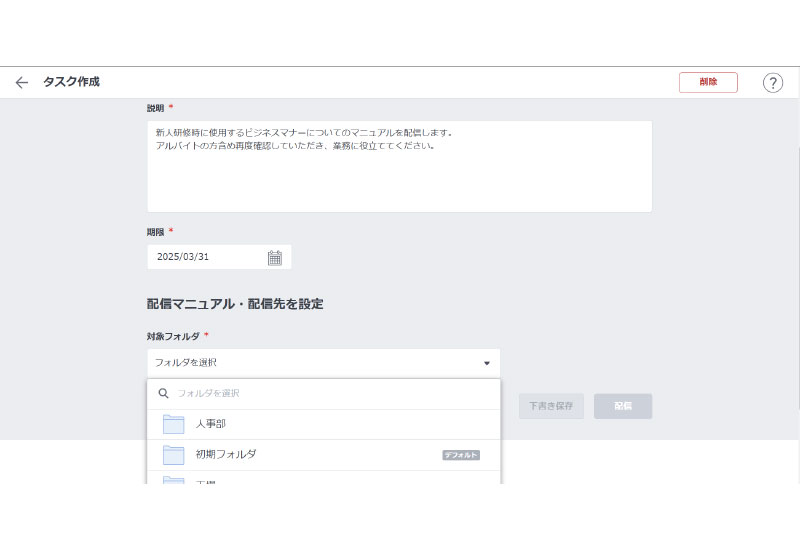Image resolution: width=800 pixels, height=550 pixels.
Task: Click the デフォルト badge on 初期フォルダ
Action: click(x=461, y=455)
